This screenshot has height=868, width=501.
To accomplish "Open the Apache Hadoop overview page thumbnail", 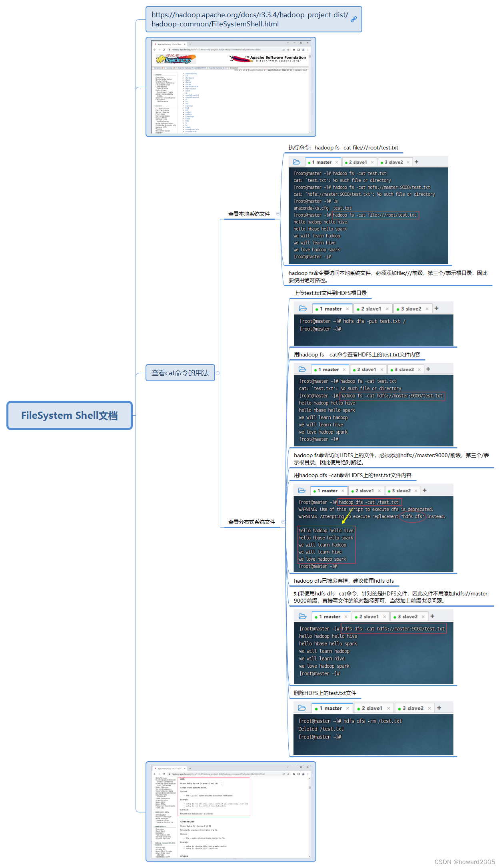I will pyautogui.click(x=231, y=87).
